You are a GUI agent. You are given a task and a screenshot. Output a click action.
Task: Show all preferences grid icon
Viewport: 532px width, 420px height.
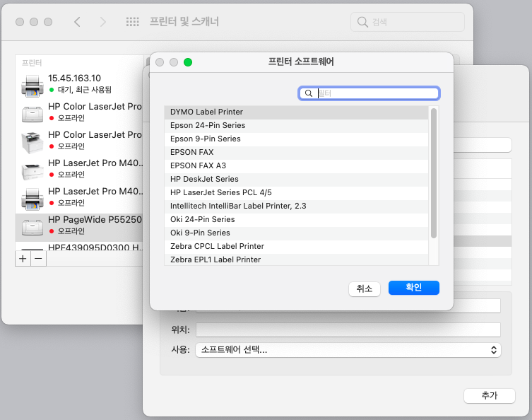(x=133, y=22)
